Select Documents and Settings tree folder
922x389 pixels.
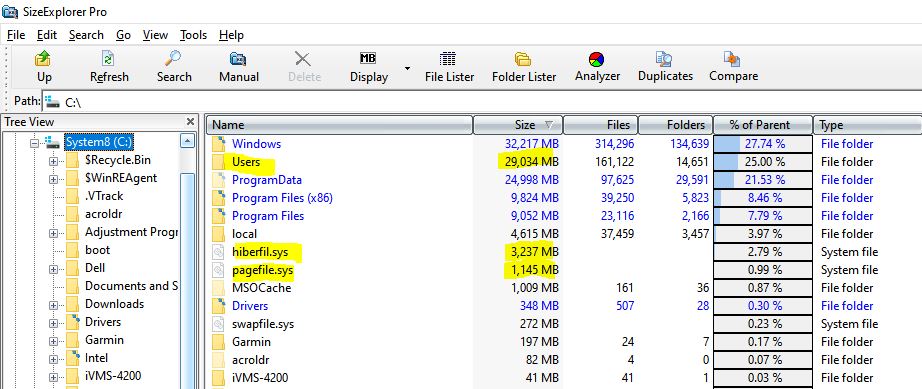131,286
